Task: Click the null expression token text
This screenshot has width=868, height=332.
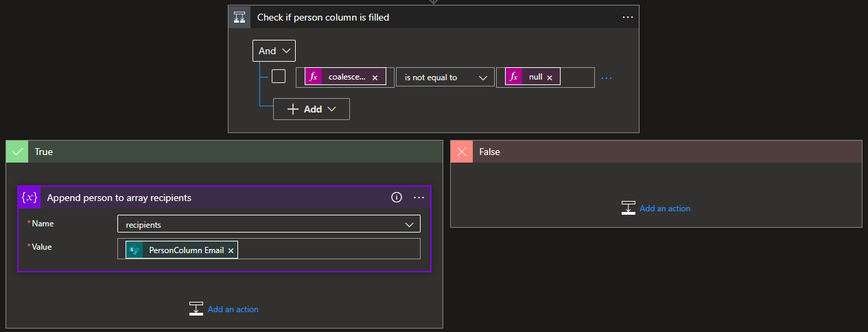Action: (x=535, y=77)
